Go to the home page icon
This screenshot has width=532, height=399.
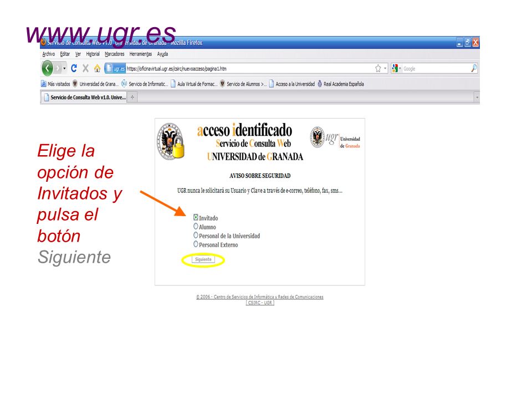coord(97,69)
